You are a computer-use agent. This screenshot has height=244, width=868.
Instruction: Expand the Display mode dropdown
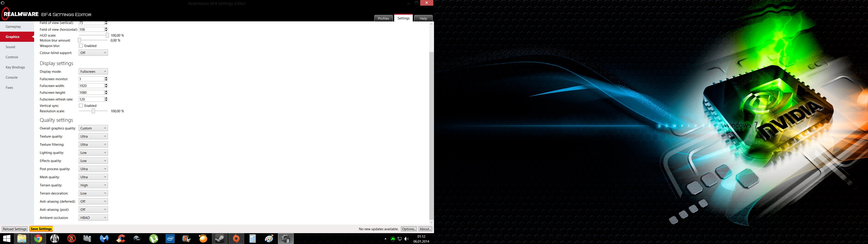[93, 71]
